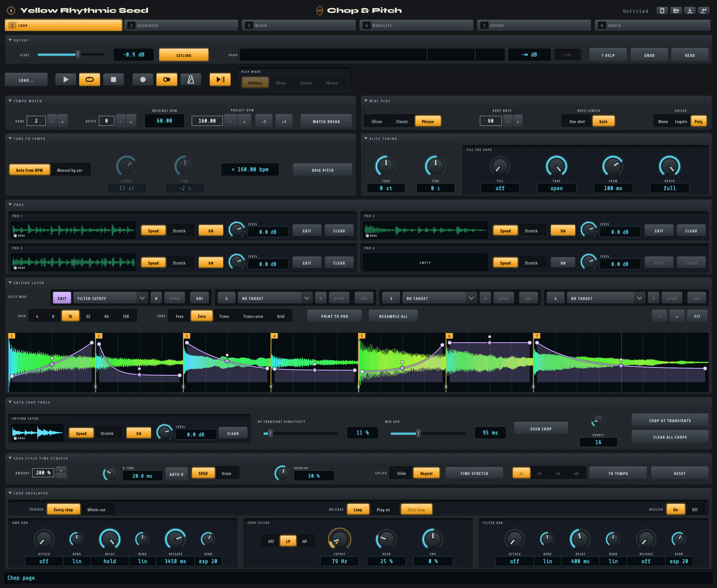Click the output Level slider handle
The height and width of the screenshot is (588, 717).
pyautogui.click(x=78, y=55)
